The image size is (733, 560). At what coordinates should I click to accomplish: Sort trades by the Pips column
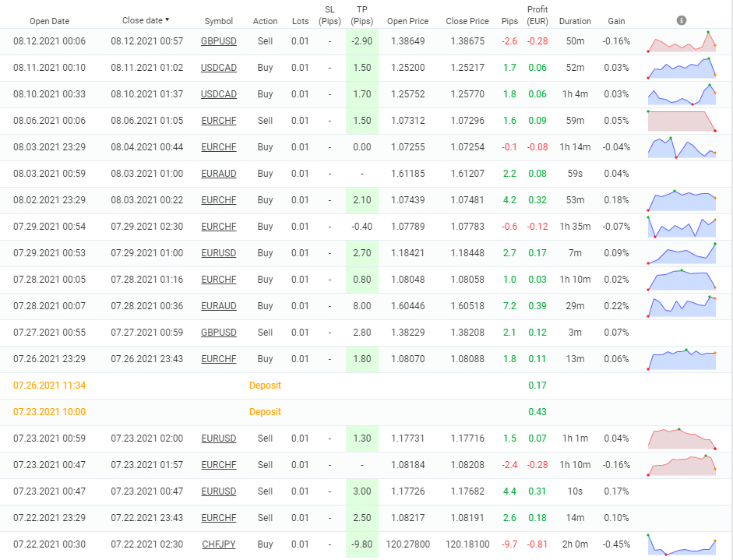point(509,21)
